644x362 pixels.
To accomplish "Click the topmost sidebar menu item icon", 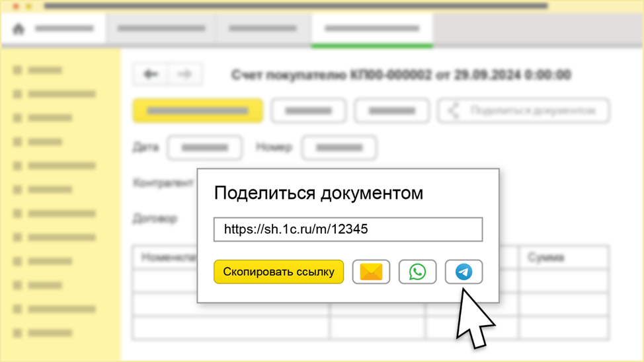I will click(x=18, y=70).
